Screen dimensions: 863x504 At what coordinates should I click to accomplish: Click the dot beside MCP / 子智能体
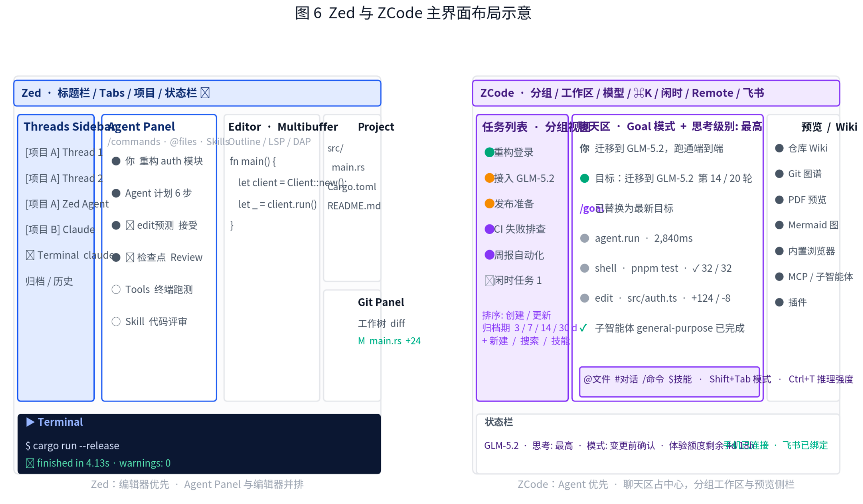[779, 277]
